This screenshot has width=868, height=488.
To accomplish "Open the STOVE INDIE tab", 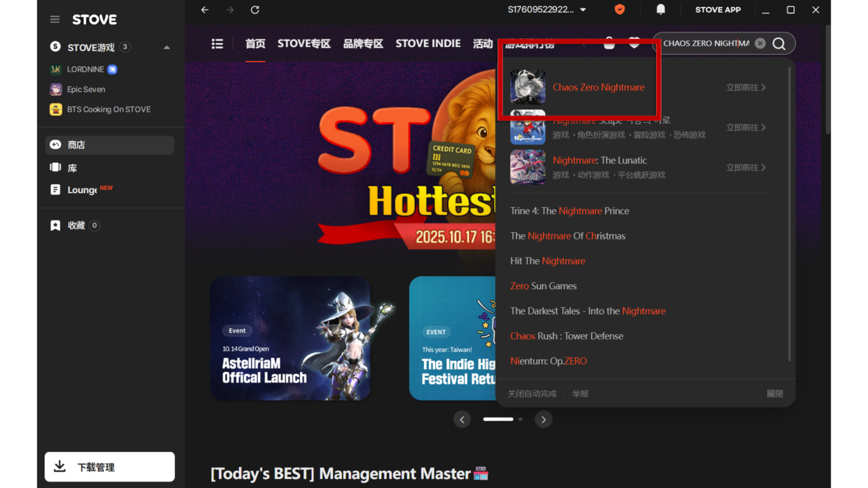I will [x=428, y=44].
